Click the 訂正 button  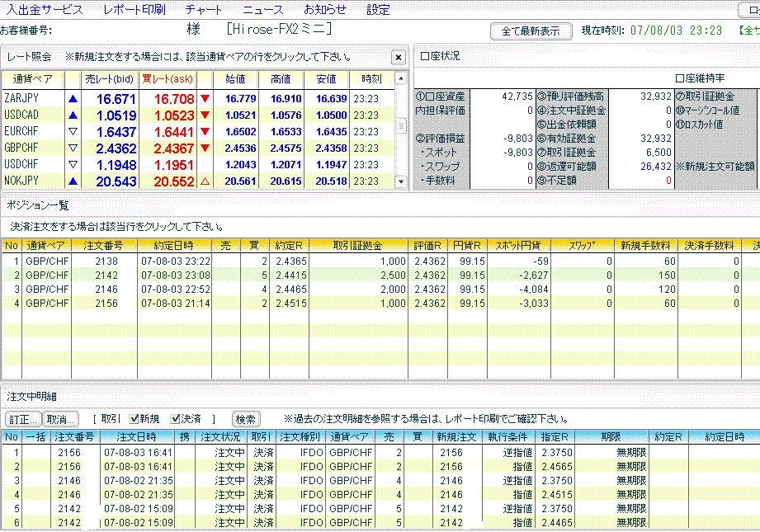click(x=23, y=419)
